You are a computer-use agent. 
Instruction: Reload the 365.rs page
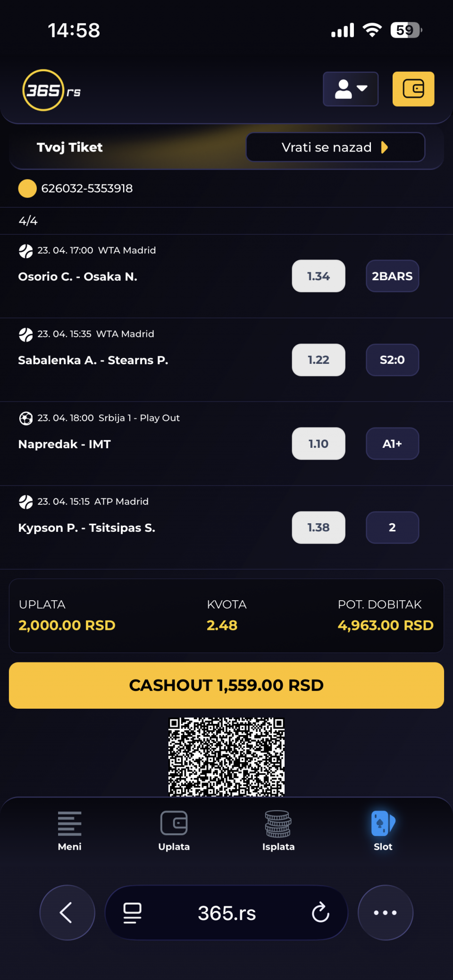tap(320, 913)
